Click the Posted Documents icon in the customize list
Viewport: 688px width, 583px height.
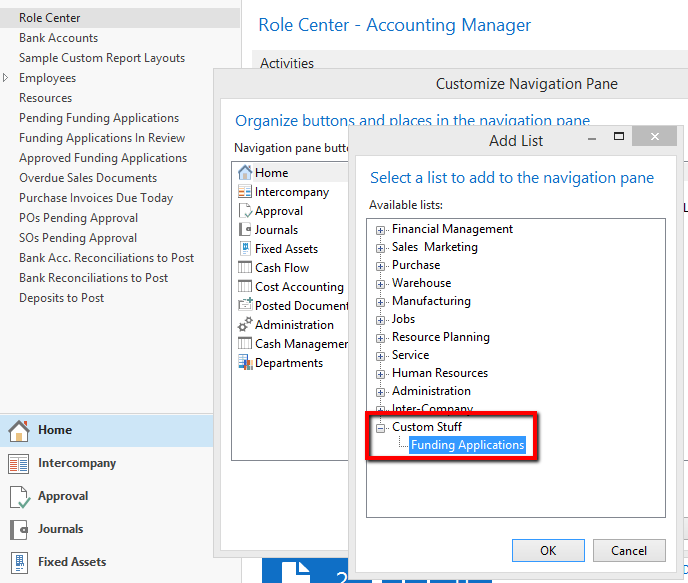click(245, 305)
